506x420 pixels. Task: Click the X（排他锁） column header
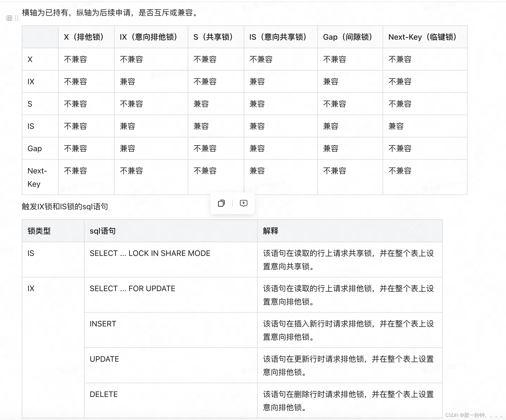click(x=84, y=37)
